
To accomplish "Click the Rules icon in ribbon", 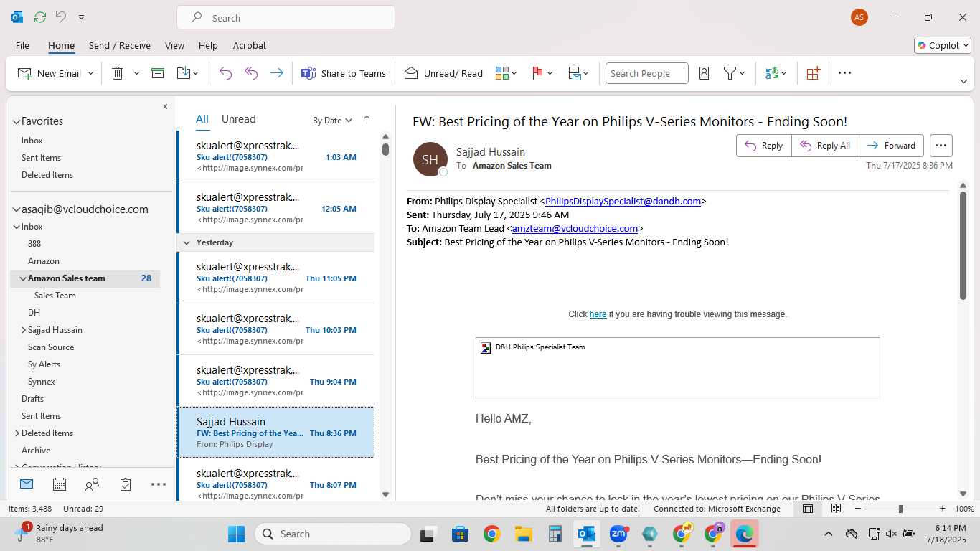I will coord(575,73).
